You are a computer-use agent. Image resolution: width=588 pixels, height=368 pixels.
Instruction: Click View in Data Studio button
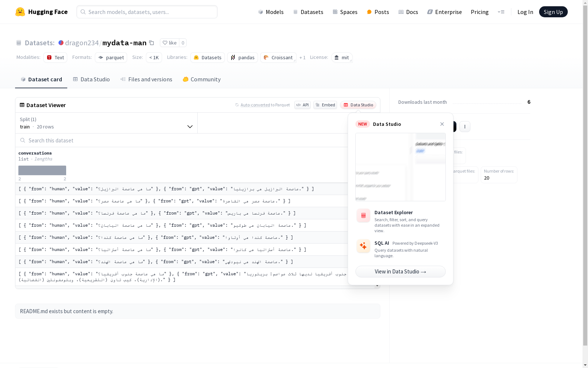coord(401,272)
